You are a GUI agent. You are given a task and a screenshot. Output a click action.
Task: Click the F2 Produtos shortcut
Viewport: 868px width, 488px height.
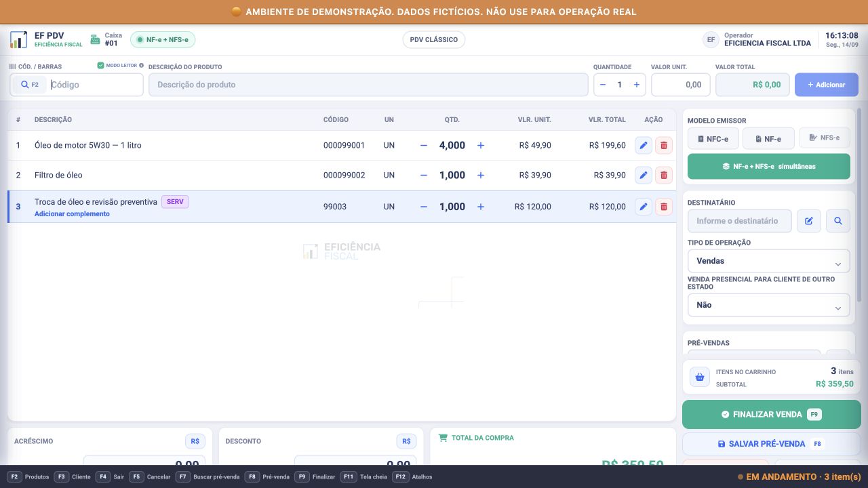pos(28,476)
